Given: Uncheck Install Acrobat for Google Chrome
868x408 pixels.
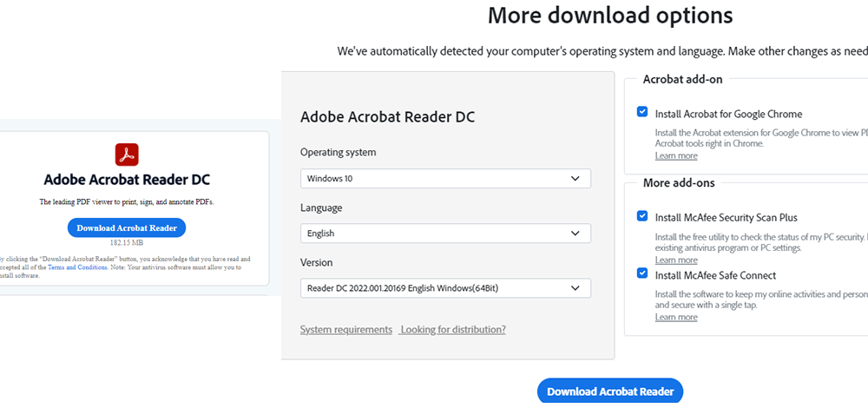Looking at the screenshot, I should point(642,112).
